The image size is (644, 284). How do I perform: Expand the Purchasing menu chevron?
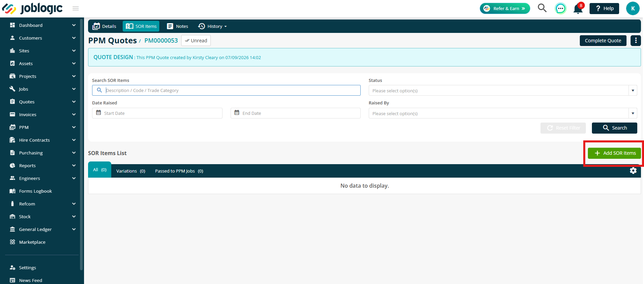click(x=74, y=153)
